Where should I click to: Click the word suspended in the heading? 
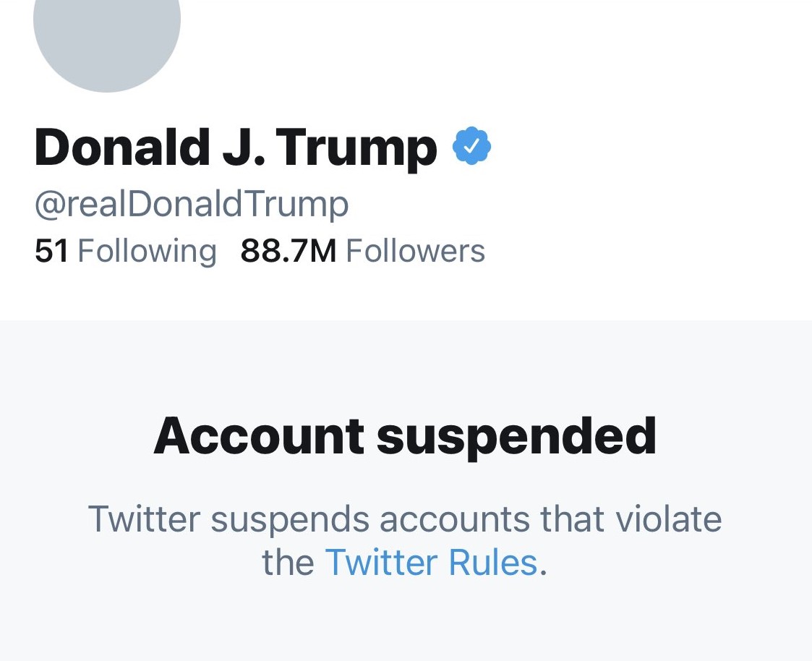pyautogui.click(x=517, y=438)
